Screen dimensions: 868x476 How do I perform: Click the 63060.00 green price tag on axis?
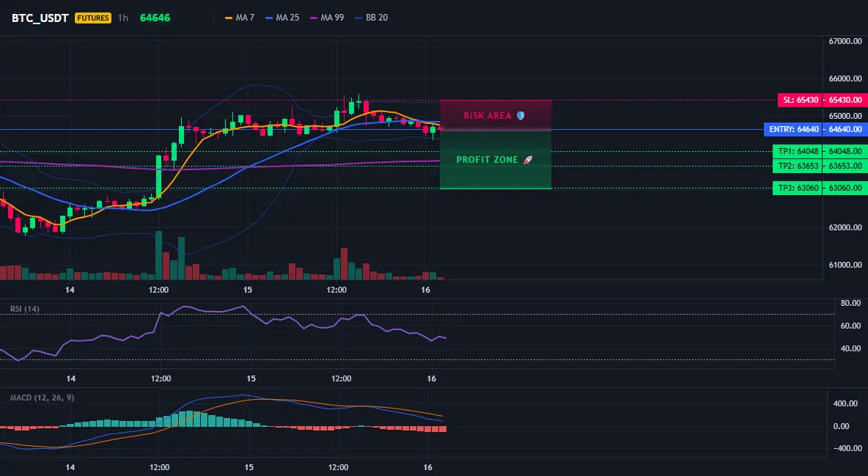tap(845, 188)
